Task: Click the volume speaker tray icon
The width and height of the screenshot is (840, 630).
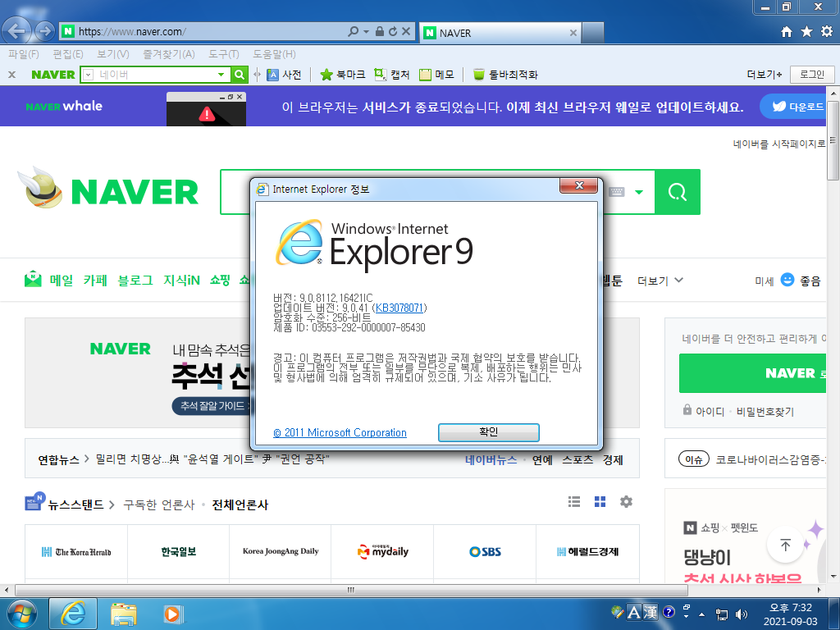Action: pyautogui.click(x=742, y=614)
